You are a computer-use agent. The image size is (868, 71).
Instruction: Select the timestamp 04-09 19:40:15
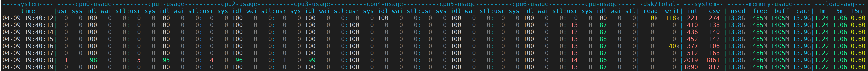[x=28, y=39]
